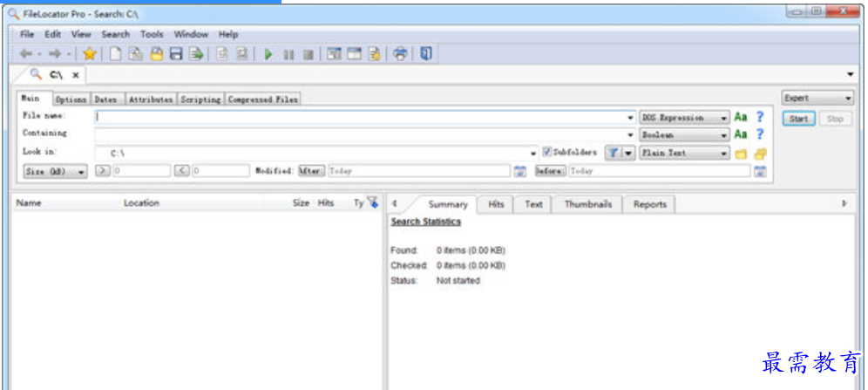
Task: Click into the File name input field
Action: pos(364,118)
